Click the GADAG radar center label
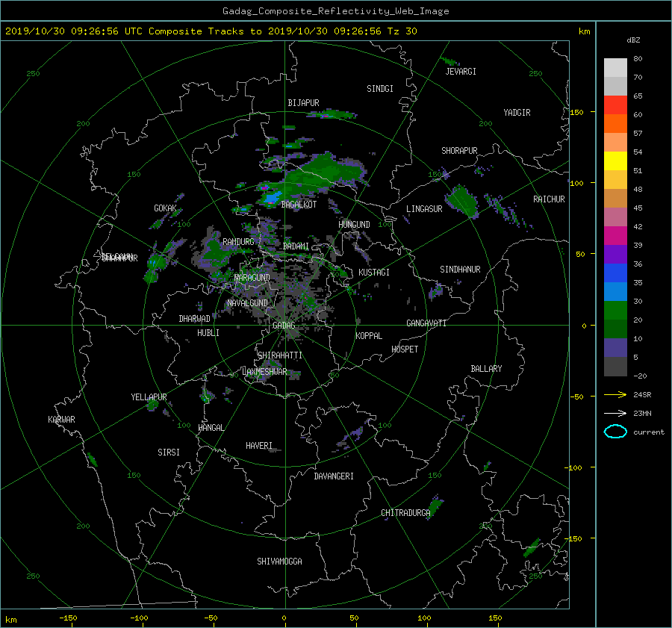The height and width of the screenshot is (628, 672). 284,326
